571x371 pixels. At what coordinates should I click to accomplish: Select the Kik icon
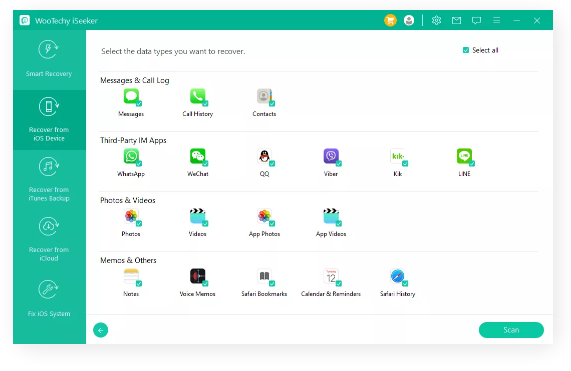tap(397, 157)
